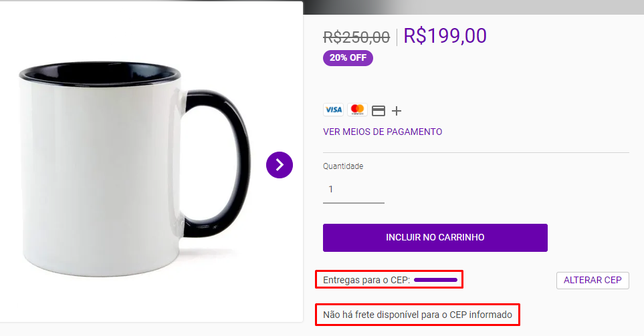Image resolution: width=644 pixels, height=336 pixels.
Task: Click the ALTERAR CEP button
Action: [593, 281]
